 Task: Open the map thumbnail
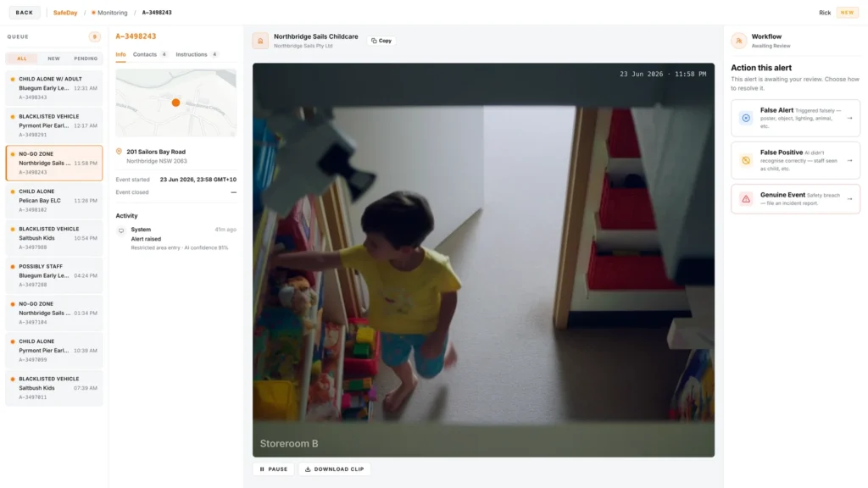pos(176,103)
